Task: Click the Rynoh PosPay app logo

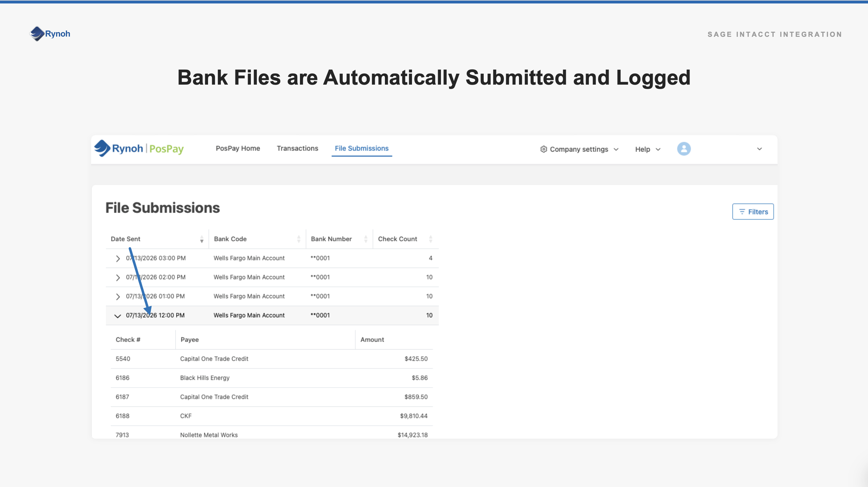Action: (x=139, y=148)
